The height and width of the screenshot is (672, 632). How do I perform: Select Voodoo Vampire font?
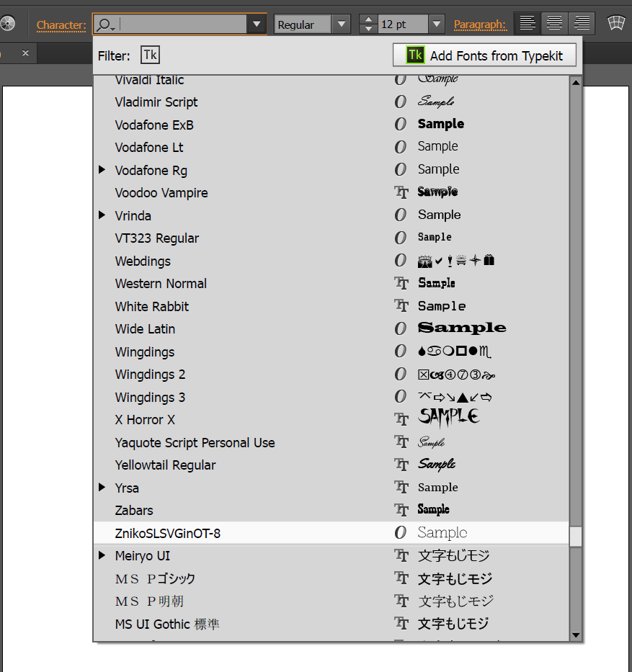tap(331, 193)
